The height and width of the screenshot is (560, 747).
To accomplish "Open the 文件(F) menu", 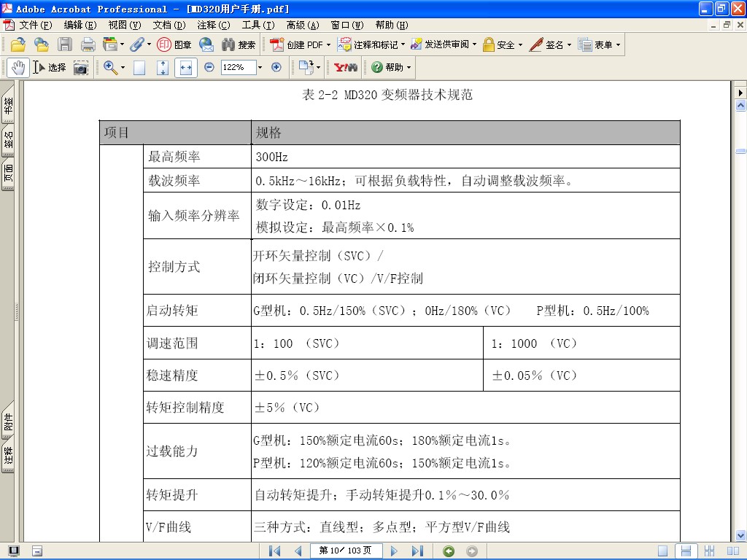I will click(x=35, y=25).
